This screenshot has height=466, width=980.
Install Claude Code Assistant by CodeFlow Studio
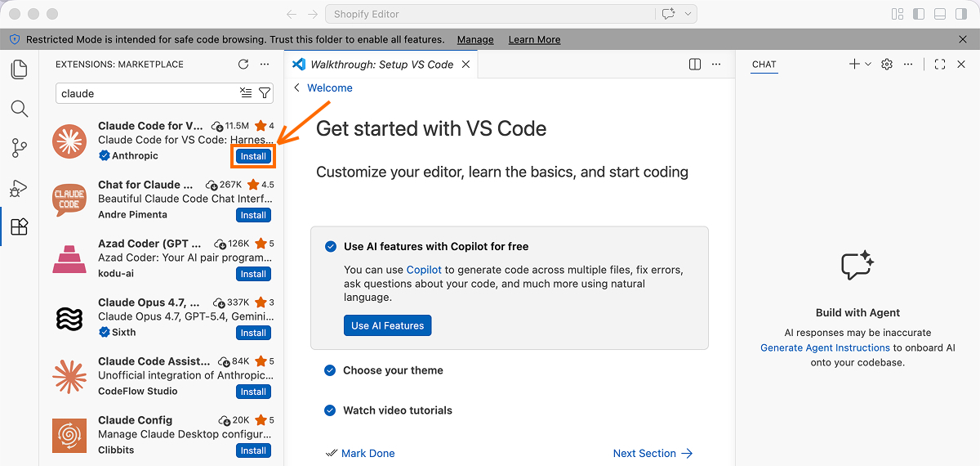(x=253, y=392)
